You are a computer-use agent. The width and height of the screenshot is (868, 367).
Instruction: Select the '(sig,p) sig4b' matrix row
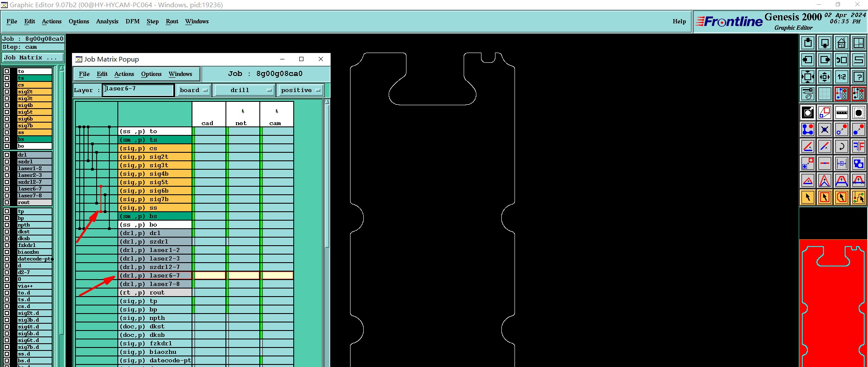155,174
